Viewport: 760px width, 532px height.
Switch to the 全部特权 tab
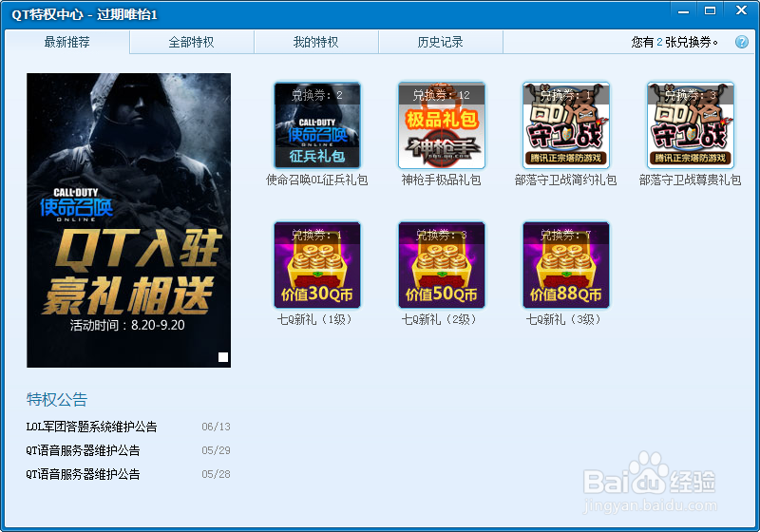pyautogui.click(x=192, y=42)
